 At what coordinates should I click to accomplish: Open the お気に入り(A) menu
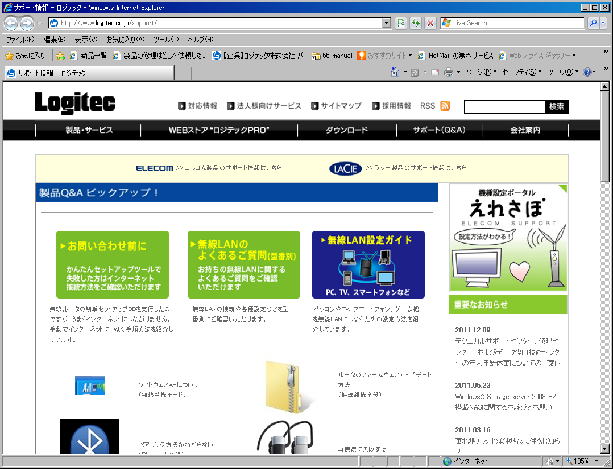click(125, 39)
